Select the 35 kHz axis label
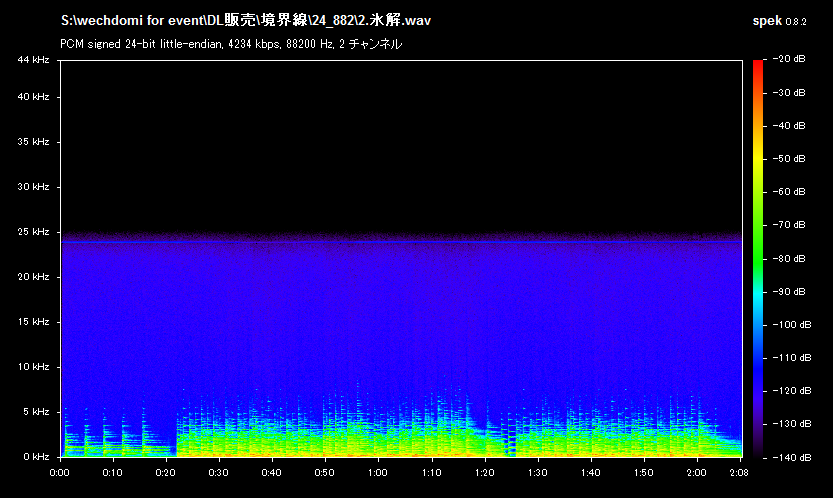 (x=33, y=142)
